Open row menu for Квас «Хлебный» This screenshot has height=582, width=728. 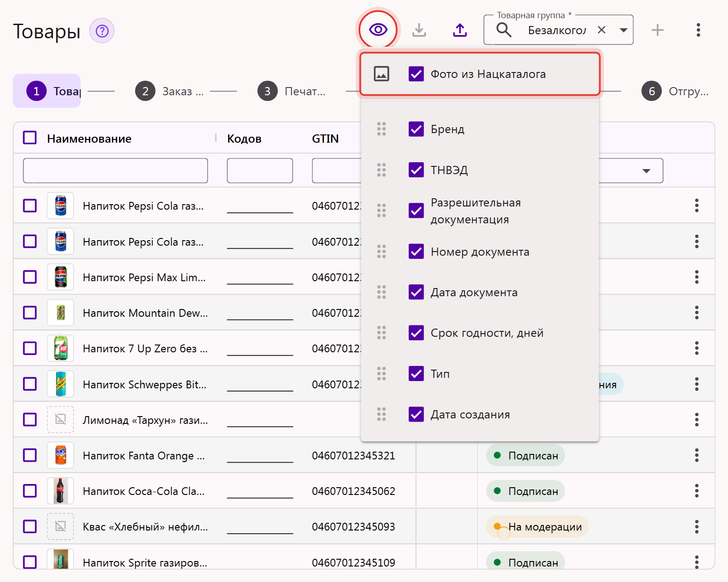697,526
